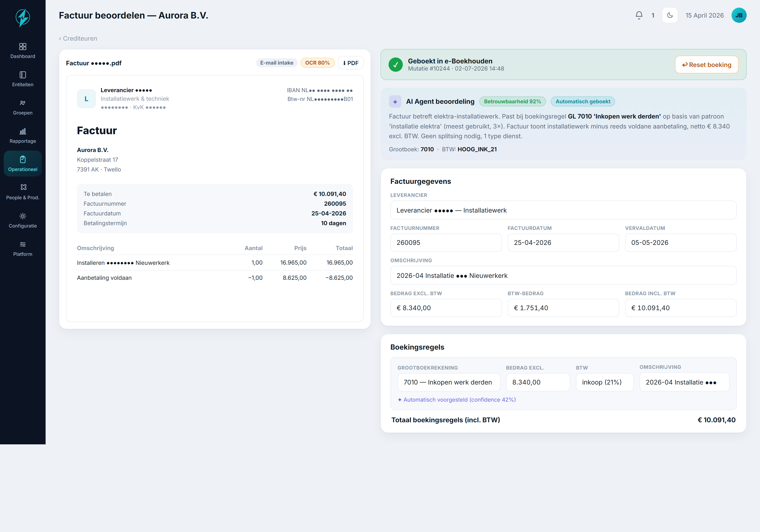This screenshot has height=532, width=760.
Task: Open the Rapportage chart icon
Action: (23, 131)
